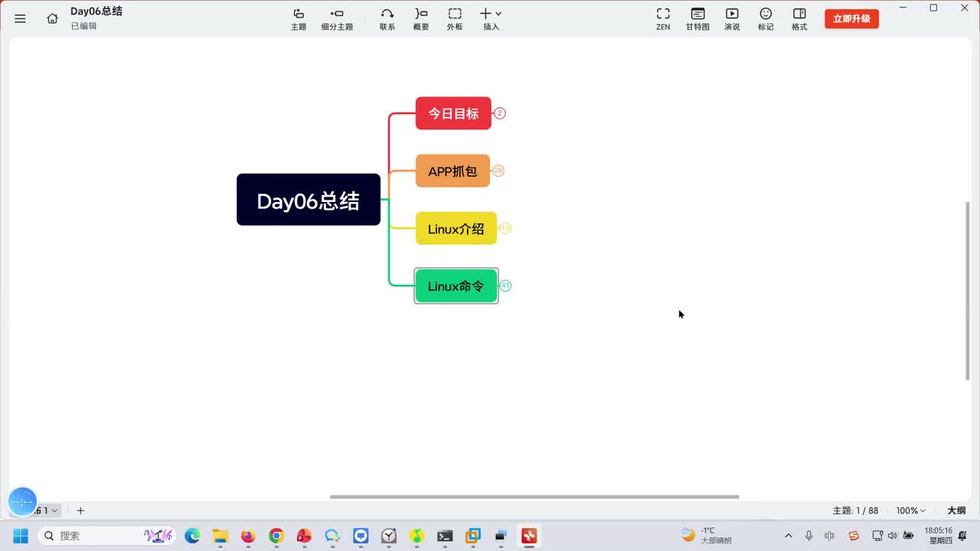Click the 主题: 1 / 88 topic count

[x=855, y=510]
